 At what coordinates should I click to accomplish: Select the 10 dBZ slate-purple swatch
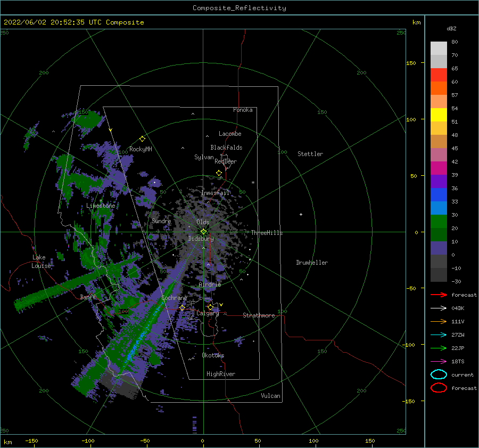(x=439, y=248)
